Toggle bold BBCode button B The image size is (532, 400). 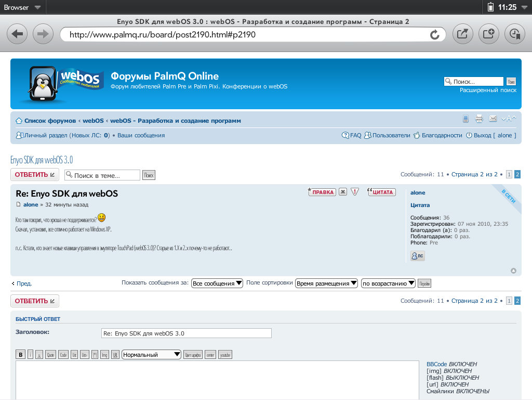point(21,355)
